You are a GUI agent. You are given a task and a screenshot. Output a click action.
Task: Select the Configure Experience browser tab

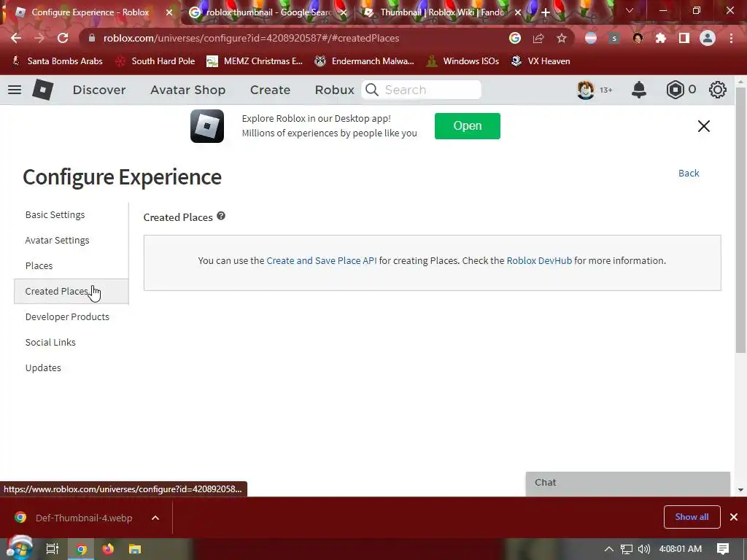point(90,12)
